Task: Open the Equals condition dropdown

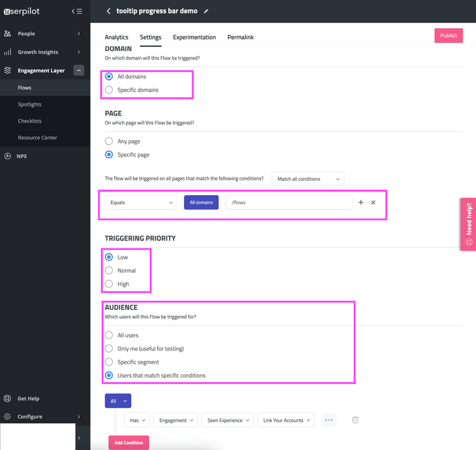Action: coord(140,202)
